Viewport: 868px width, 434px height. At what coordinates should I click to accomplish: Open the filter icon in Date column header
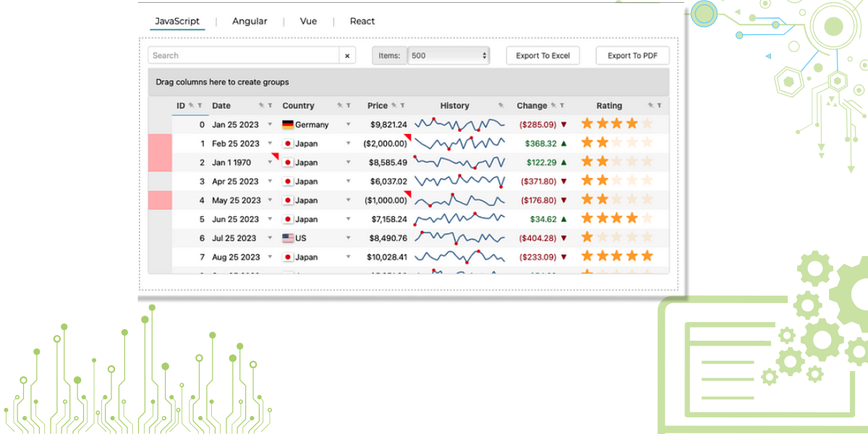click(x=271, y=106)
